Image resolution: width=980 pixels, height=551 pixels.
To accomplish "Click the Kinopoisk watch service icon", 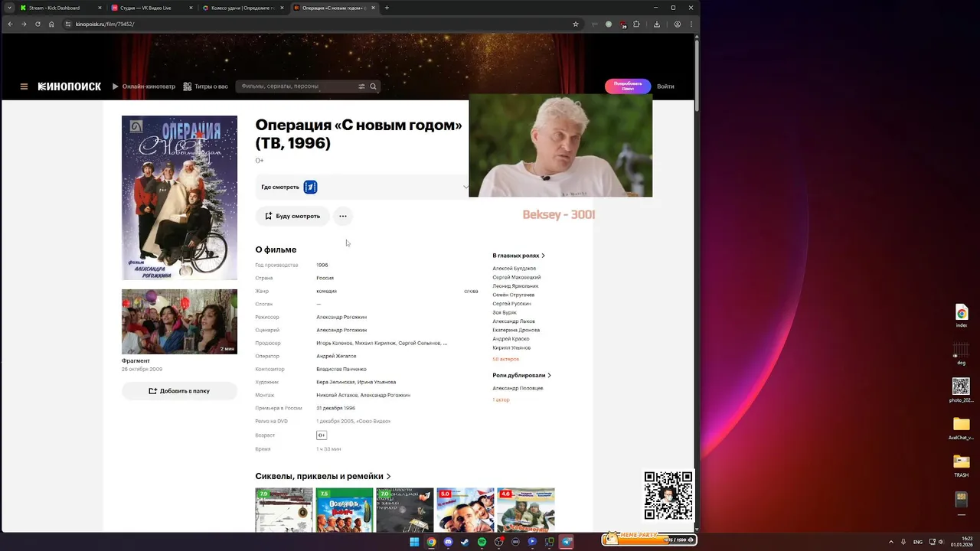I will (310, 187).
